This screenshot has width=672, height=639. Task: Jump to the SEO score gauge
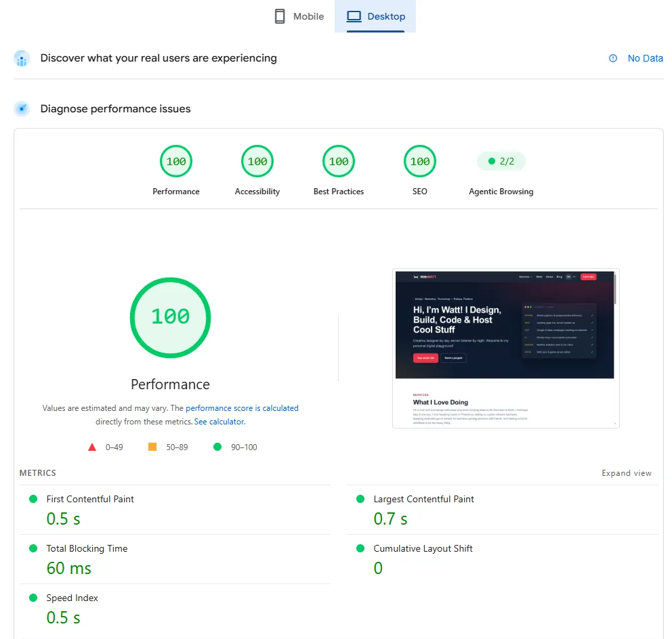pos(420,162)
